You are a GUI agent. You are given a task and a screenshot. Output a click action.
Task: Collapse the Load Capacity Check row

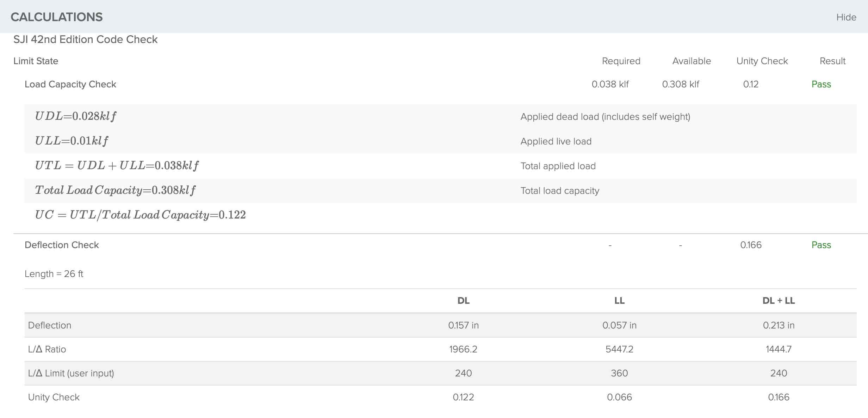pos(70,84)
